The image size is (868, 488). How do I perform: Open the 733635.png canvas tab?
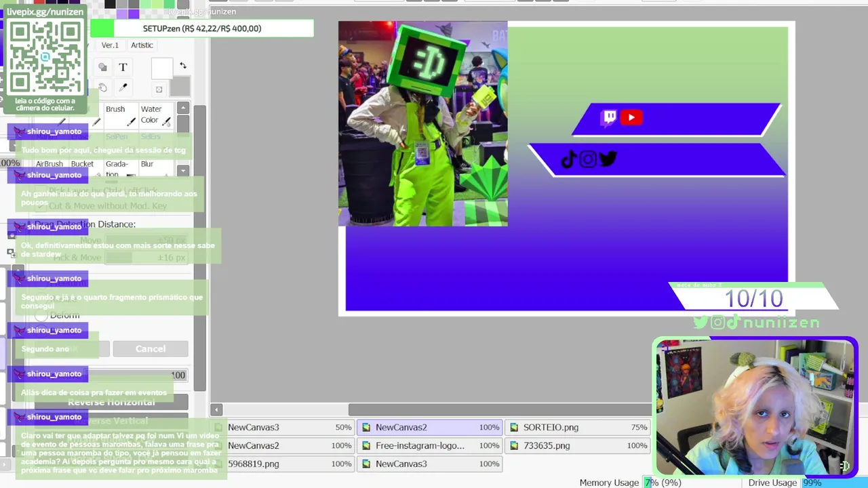point(578,446)
